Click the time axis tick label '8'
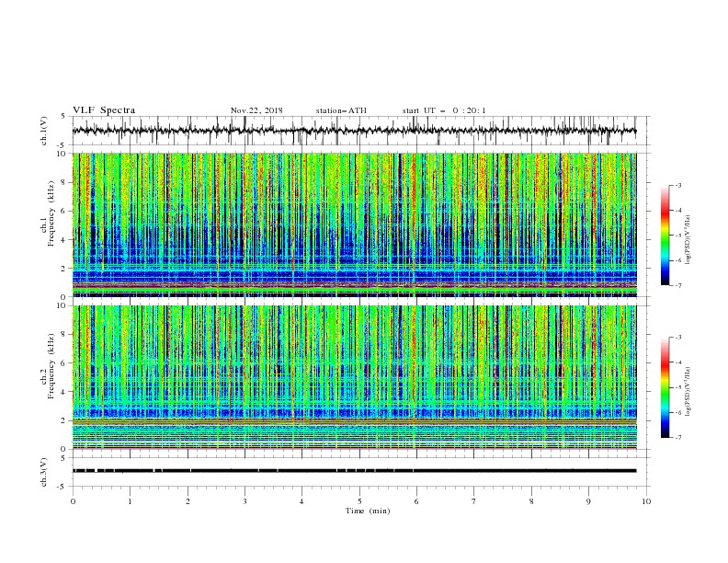728x563 pixels. 531,501
